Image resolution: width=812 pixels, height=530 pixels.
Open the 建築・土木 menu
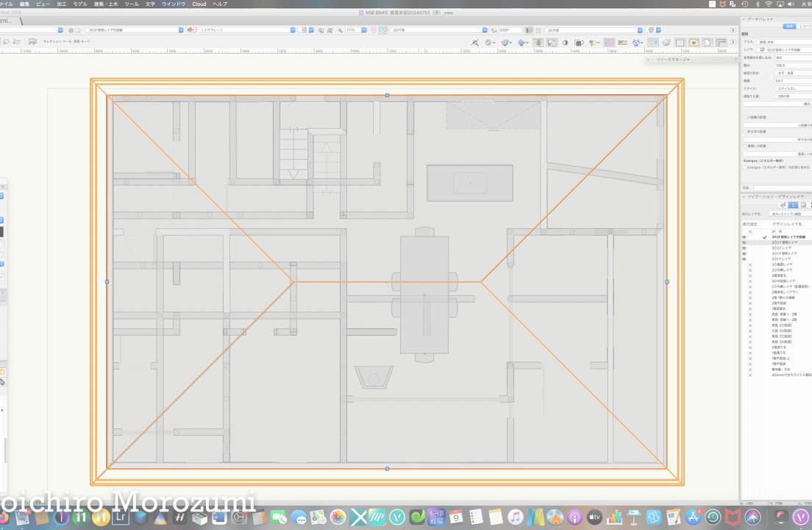pyautogui.click(x=106, y=4)
